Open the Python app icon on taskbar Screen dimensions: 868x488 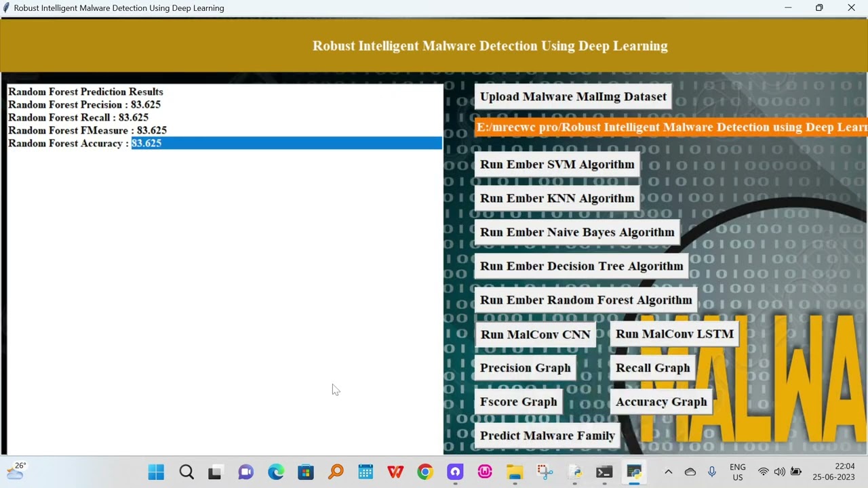(x=574, y=472)
